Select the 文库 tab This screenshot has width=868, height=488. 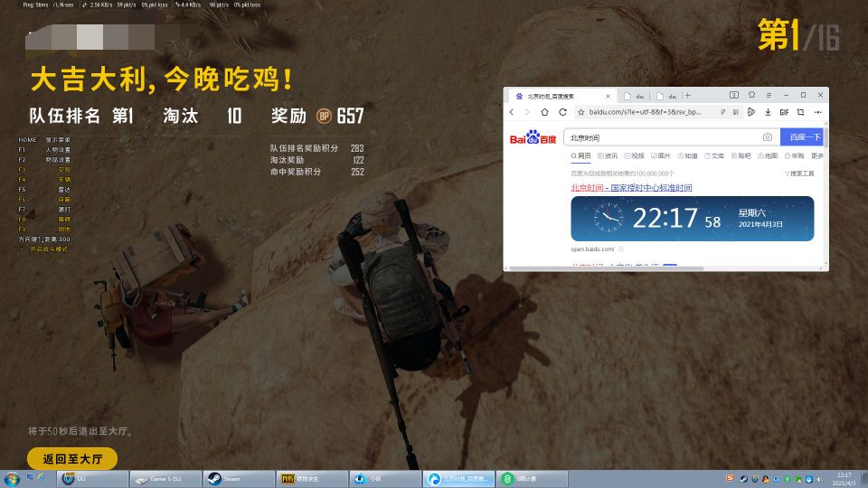(713, 156)
